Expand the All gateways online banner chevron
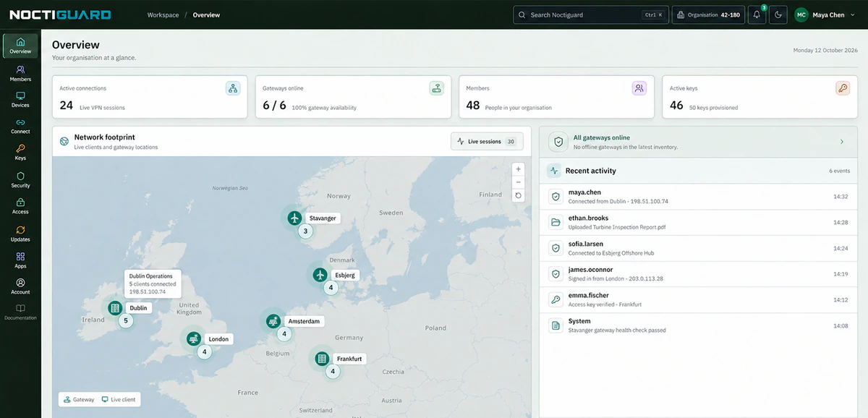Viewport: 868px width, 418px height. [x=842, y=142]
